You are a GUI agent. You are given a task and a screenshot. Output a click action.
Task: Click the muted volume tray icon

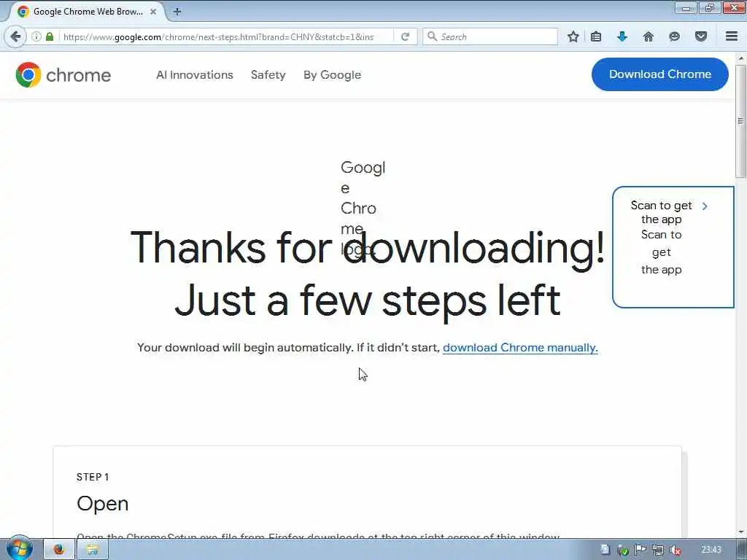click(x=675, y=550)
